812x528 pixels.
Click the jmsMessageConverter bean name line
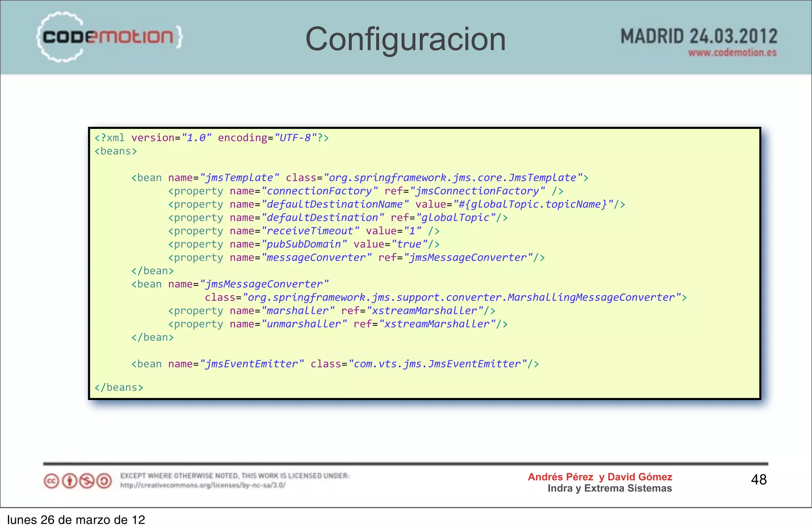230,284
